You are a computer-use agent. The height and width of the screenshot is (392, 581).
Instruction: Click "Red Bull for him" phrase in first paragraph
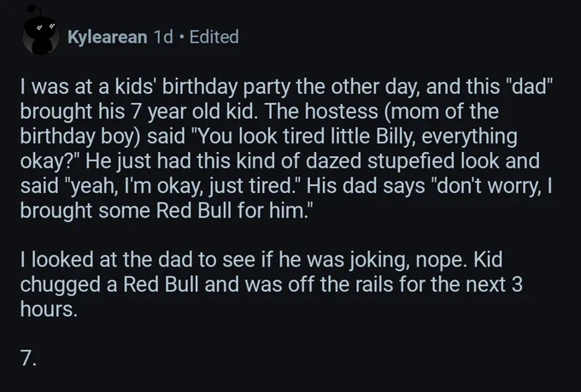[x=232, y=210]
